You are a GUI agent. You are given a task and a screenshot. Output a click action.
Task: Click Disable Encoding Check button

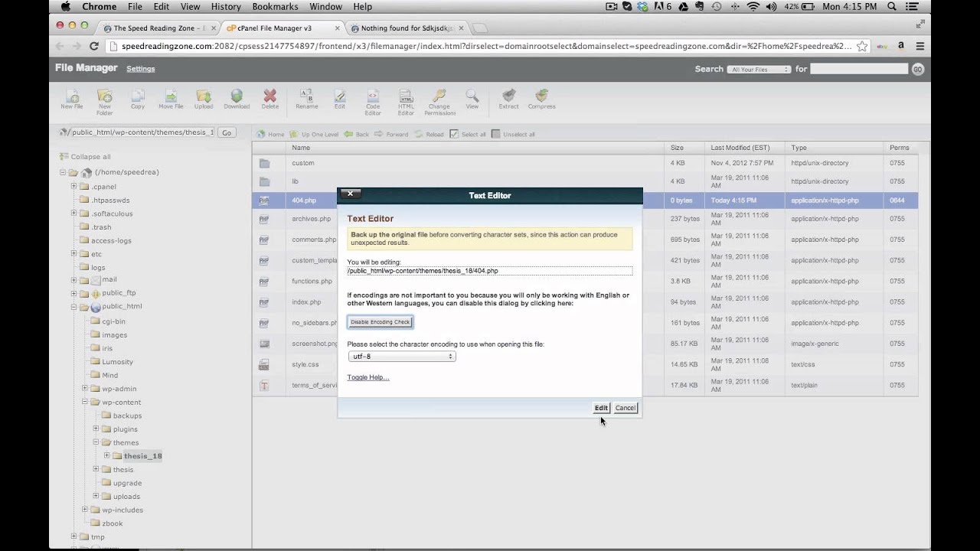pyautogui.click(x=381, y=322)
